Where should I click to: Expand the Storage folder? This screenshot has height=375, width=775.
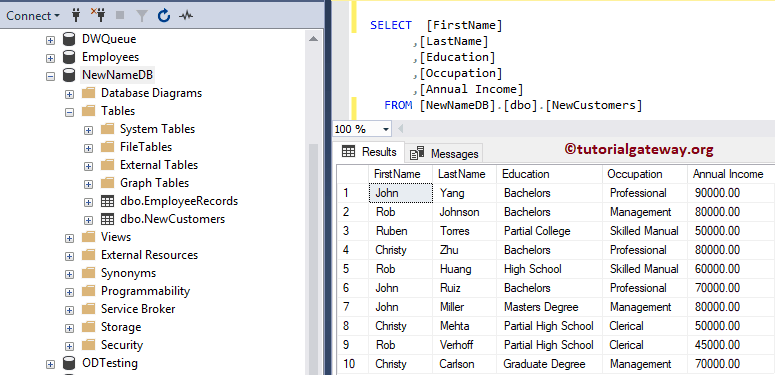[69, 328]
